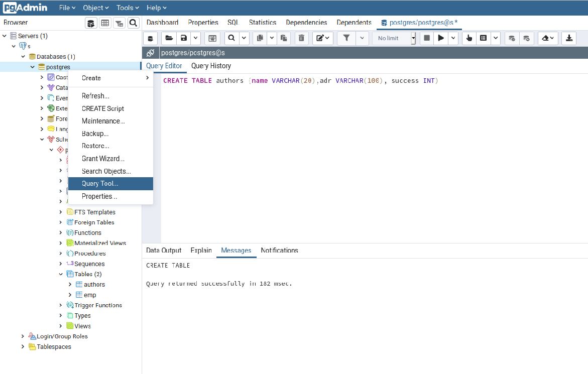Click the Save file floppy icon
Viewport: 588px width, 374px height.
pos(184,38)
